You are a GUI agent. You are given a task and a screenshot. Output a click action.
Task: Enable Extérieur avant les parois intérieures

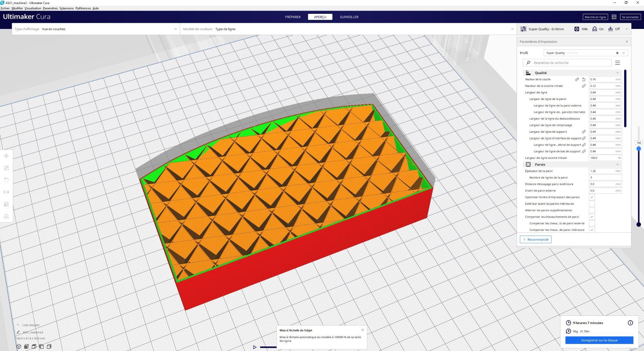[592, 204]
